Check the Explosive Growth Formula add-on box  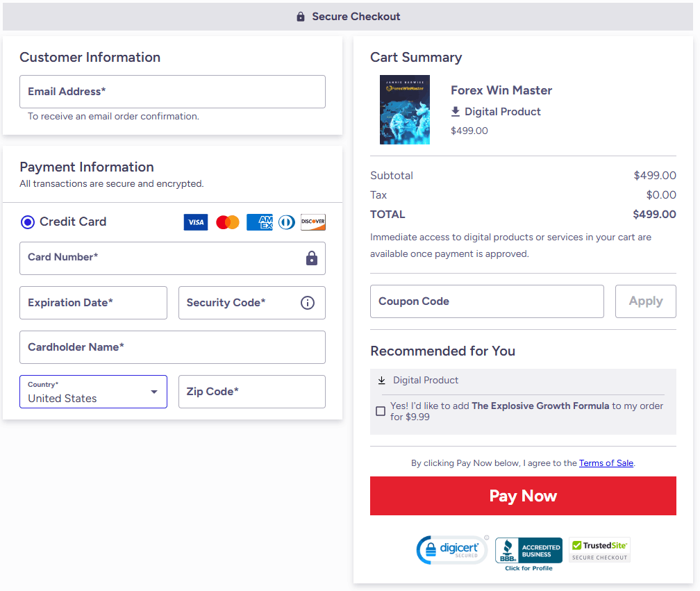tap(381, 411)
